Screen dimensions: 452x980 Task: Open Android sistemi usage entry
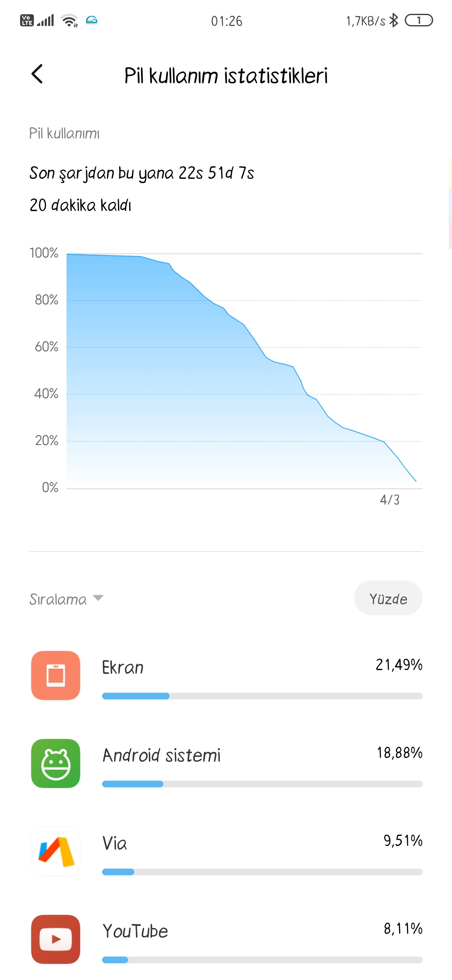pyautogui.click(x=226, y=763)
